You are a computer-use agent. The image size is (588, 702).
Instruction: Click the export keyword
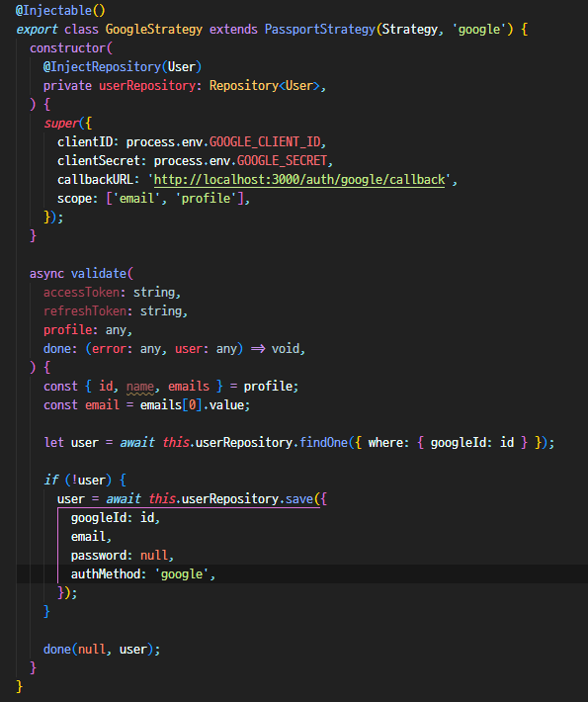pyautogui.click(x=37, y=30)
